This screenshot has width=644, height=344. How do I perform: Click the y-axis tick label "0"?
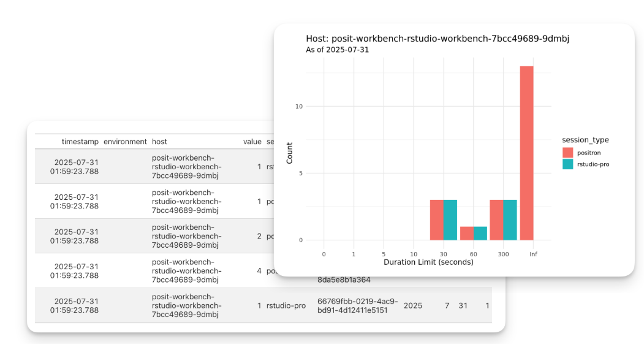pos(300,240)
